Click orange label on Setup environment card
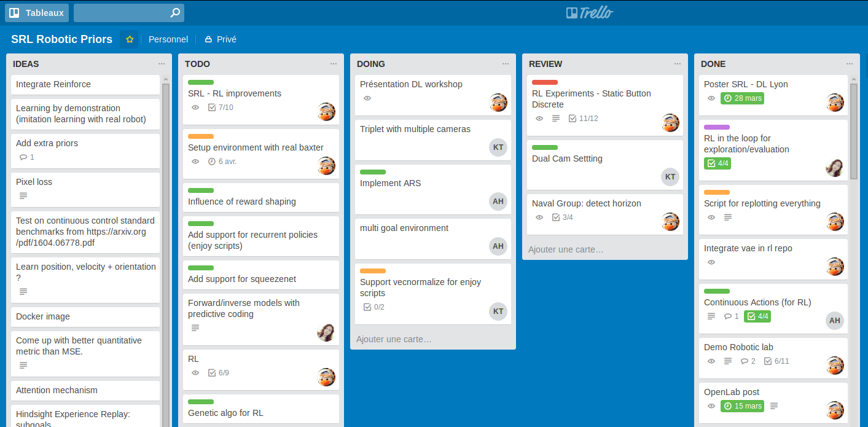 (201, 136)
